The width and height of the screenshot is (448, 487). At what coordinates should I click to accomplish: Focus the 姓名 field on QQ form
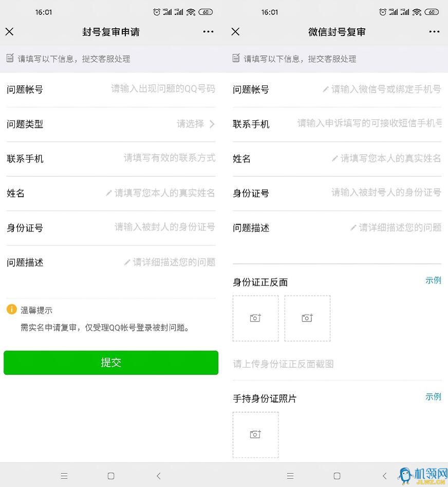[165, 193]
